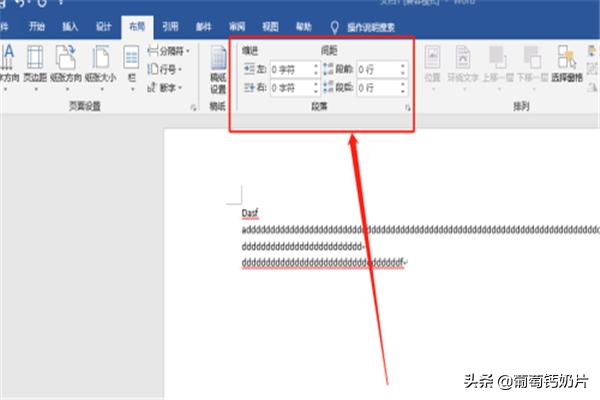Switch to the 插入 Insert tab
600x400 pixels.
[x=70, y=26]
